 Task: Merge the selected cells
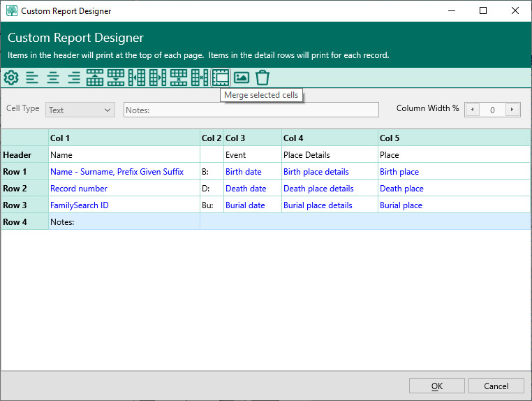point(221,78)
